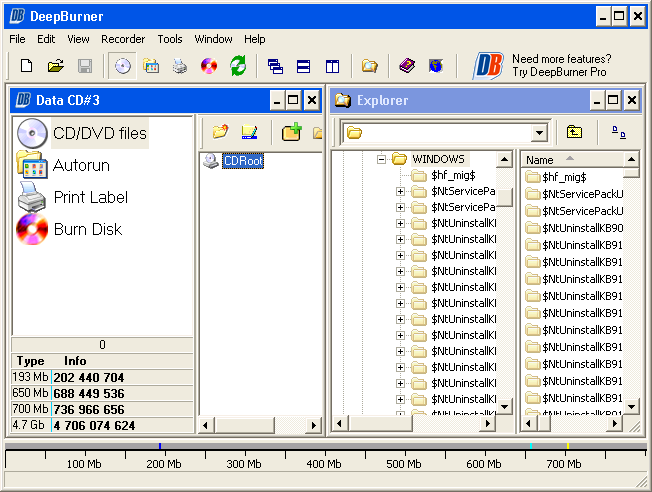Open the File menu
652x492 pixels.
(x=17, y=39)
